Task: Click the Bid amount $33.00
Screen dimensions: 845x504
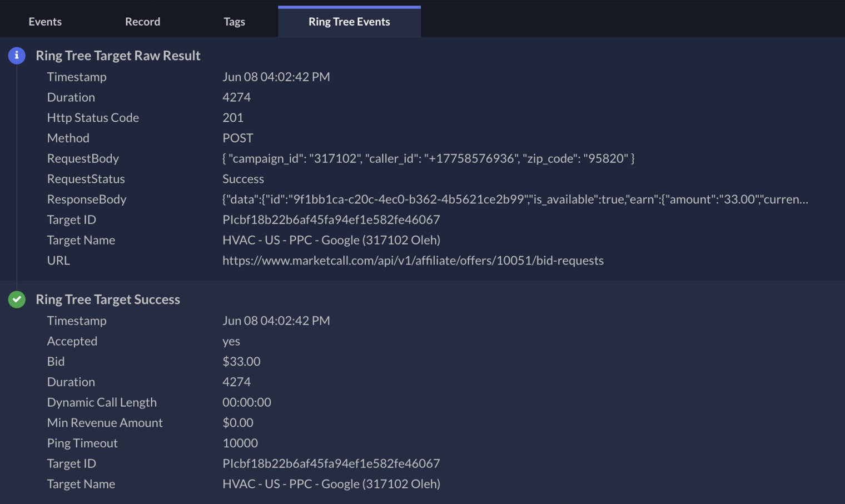Action: [241, 361]
